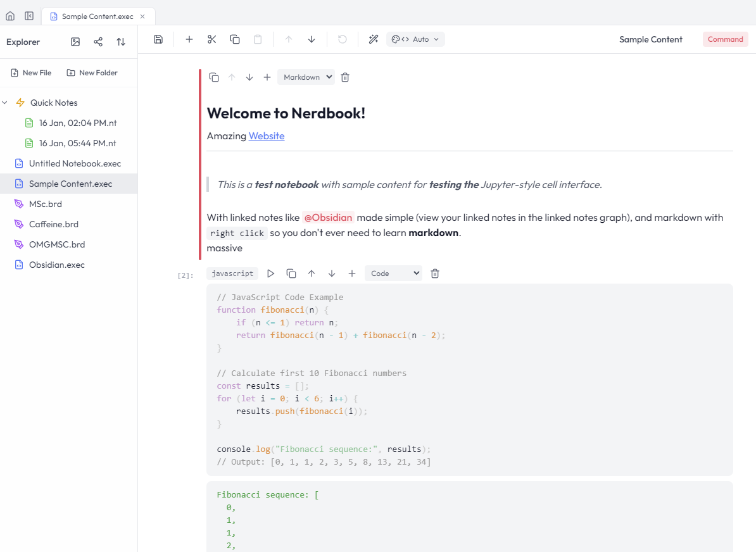Move the code cell up
Image resolution: width=756 pixels, height=552 pixels.
point(312,273)
